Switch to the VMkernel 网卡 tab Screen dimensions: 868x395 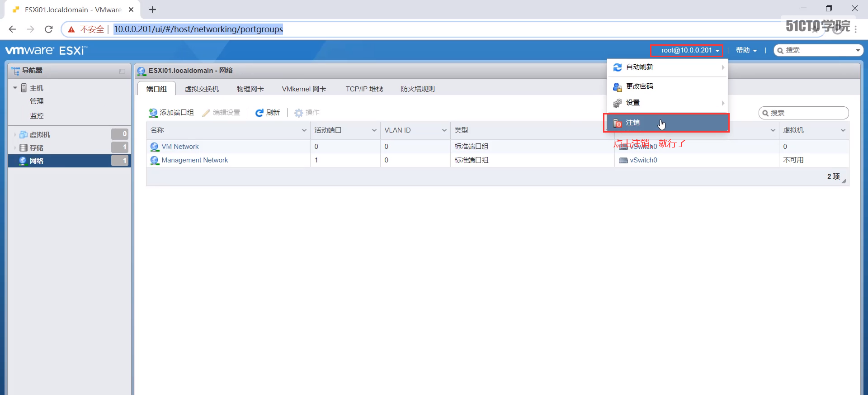coord(304,89)
